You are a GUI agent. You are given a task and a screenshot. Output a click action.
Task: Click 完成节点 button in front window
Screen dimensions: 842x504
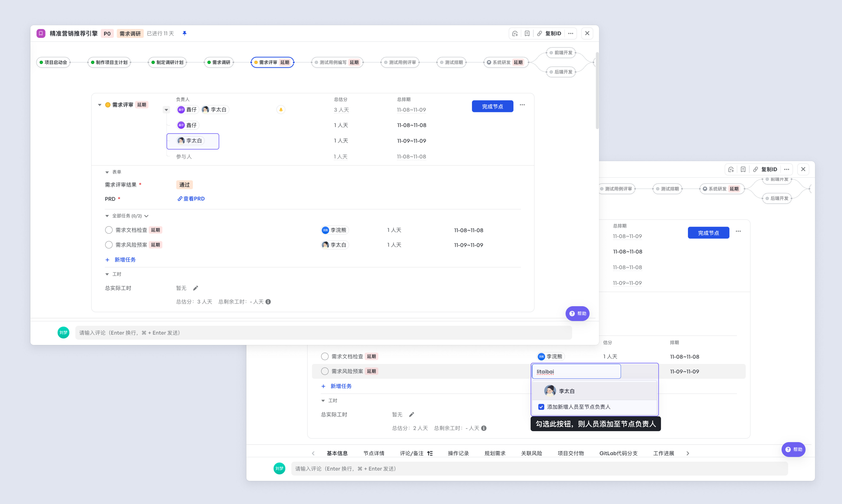point(492,106)
